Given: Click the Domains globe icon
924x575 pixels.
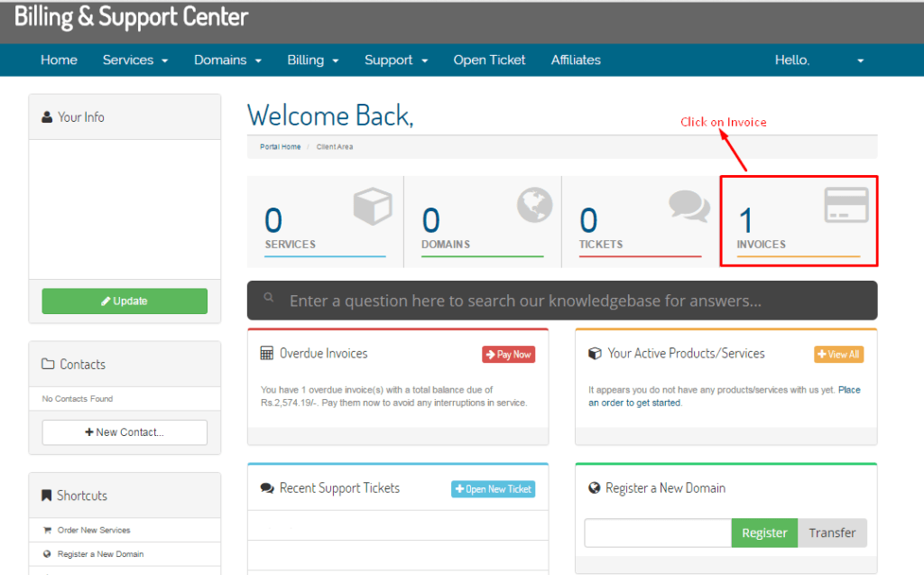Looking at the screenshot, I should (534, 205).
